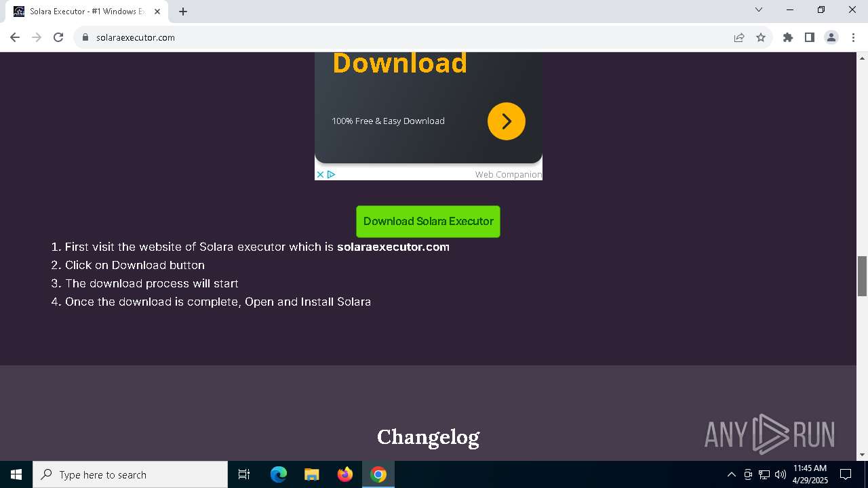Launch Firefox from taskbar
This screenshot has height=488, width=868.
(344, 474)
